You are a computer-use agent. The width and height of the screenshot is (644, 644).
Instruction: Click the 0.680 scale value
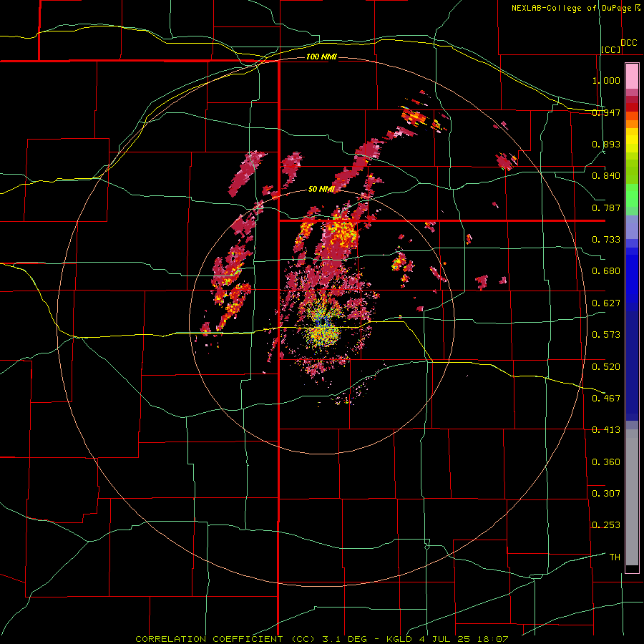pyautogui.click(x=606, y=271)
